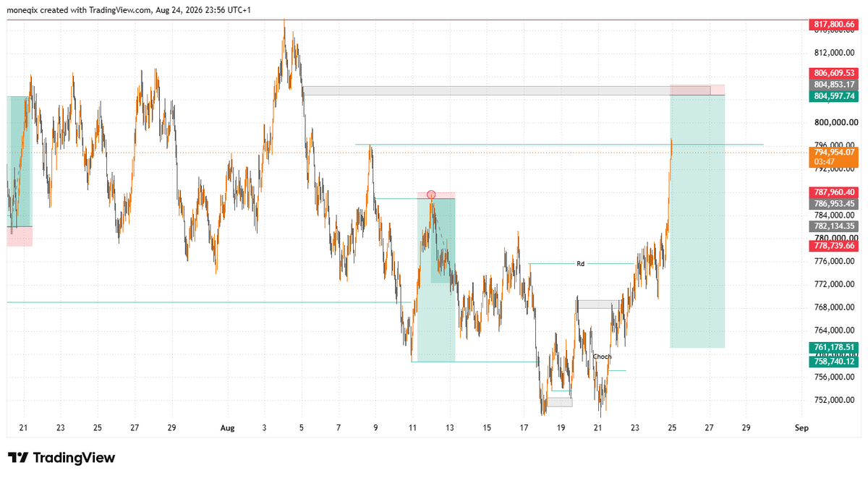
Task: Click the gray 804,853.17 price label
Action: 834,85
